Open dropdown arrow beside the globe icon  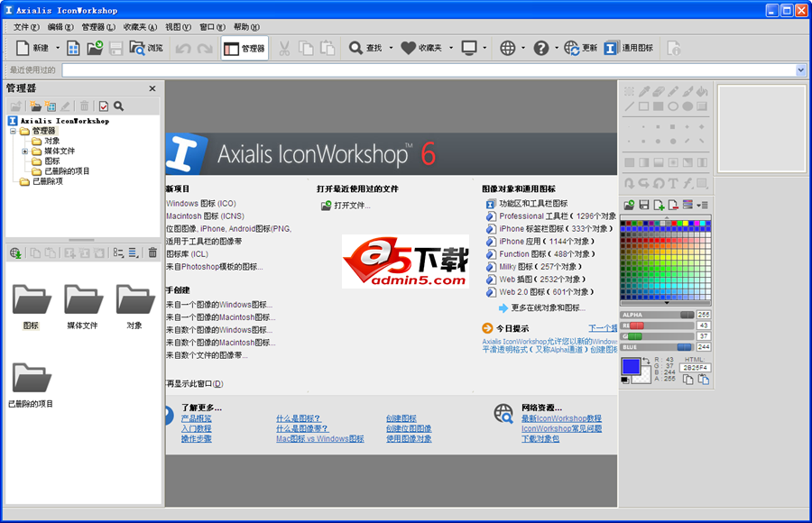(523, 48)
